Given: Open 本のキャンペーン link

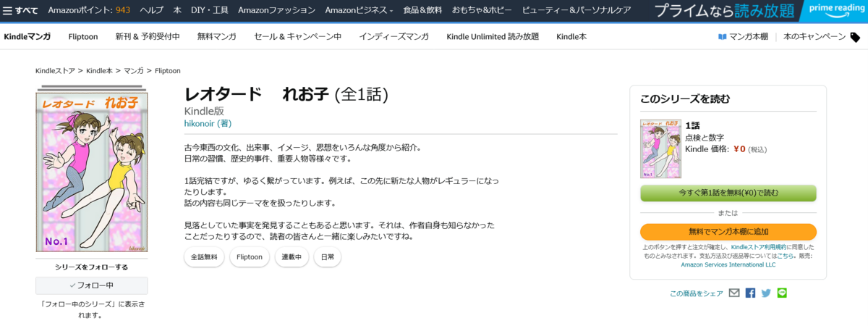Looking at the screenshot, I should [x=814, y=36].
